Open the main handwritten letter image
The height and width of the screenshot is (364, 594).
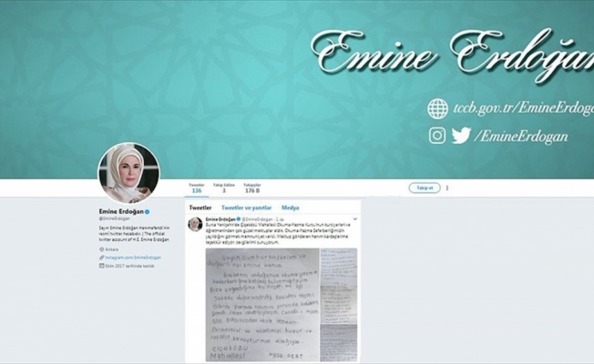pyautogui.click(x=262, y=305)
